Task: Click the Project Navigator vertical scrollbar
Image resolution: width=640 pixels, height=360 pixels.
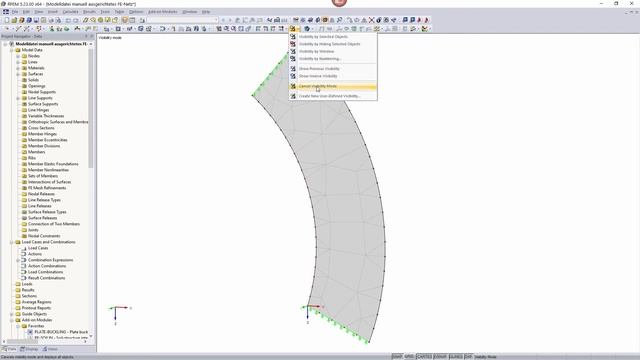Action: click(91, 108)
